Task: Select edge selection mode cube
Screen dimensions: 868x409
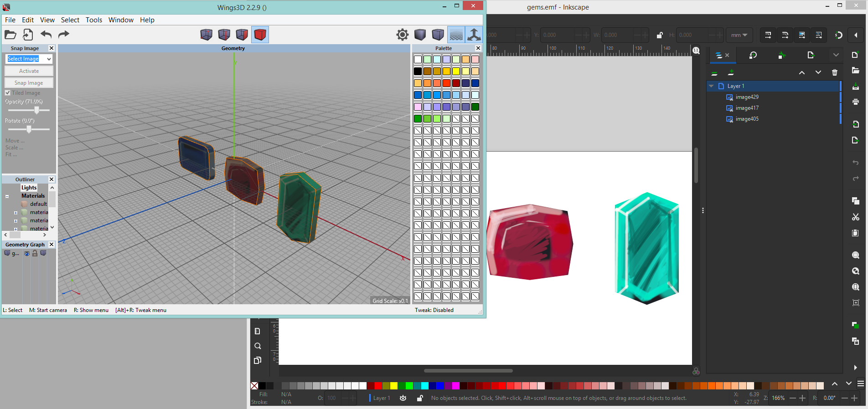Action: (x=224, y=35)
